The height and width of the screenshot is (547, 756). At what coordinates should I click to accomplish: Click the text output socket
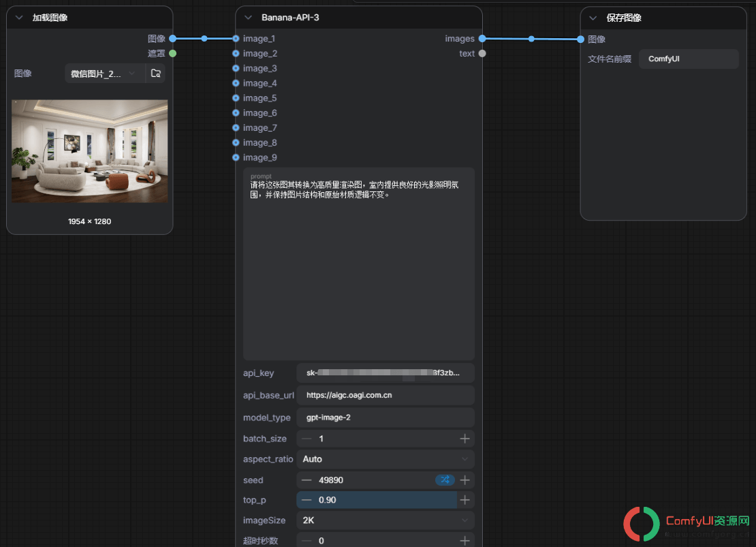(482, 54)
